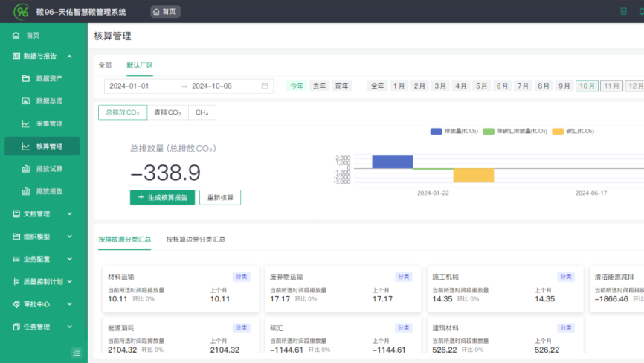Switch to 按核算边界分类汇总 tab

[196, 240]
